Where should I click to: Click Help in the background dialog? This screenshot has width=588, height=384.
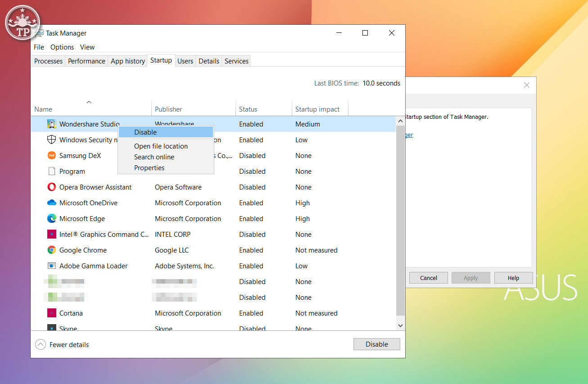click(513, 278)
